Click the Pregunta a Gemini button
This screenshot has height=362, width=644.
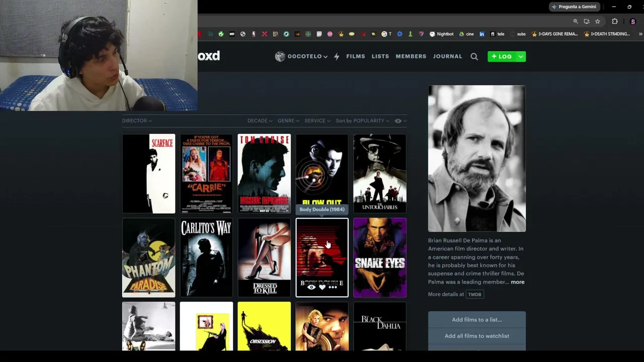point(574,7)
